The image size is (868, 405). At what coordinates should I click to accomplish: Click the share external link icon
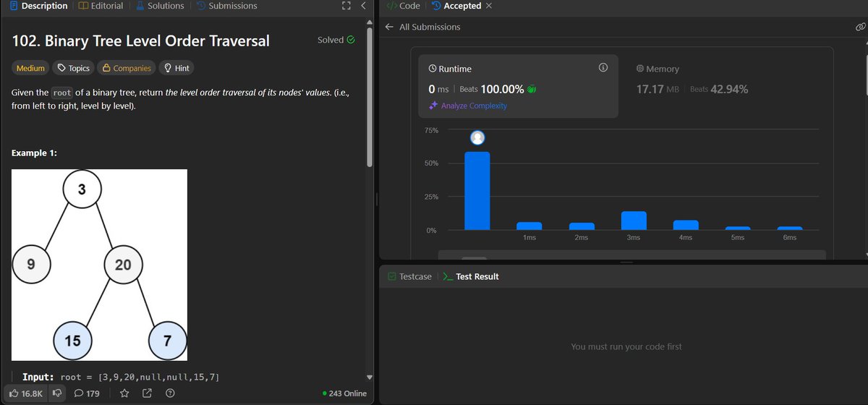[147, 393]
